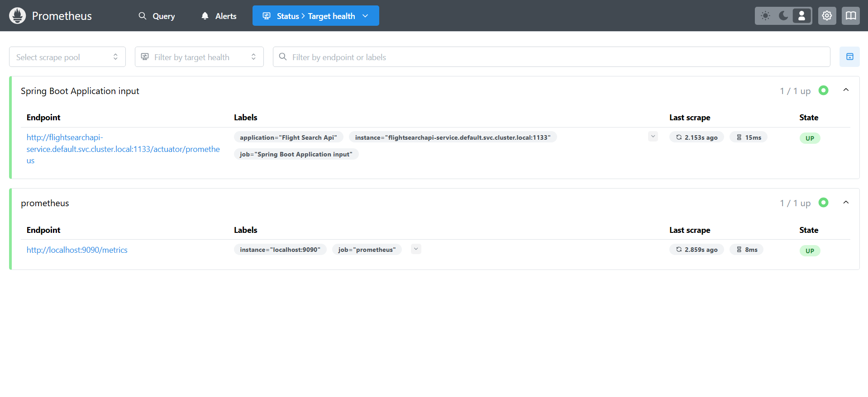Click the Prometheus title text
Viewport: 868px width, 397px height.
coord(62,16)
